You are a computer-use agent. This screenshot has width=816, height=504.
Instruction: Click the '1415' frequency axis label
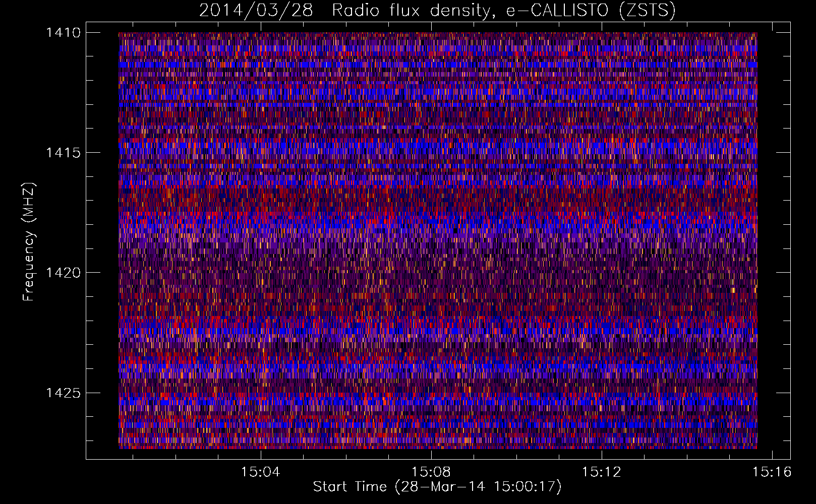tap(63, 153)
